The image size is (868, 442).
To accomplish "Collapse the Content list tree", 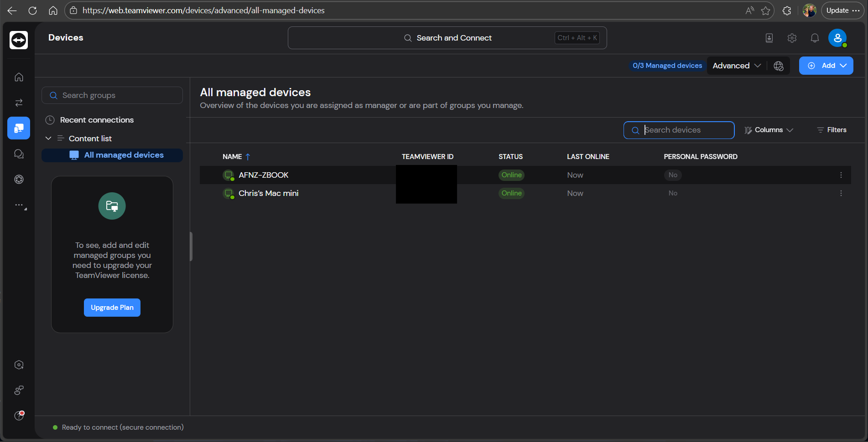I will [48, 139].
